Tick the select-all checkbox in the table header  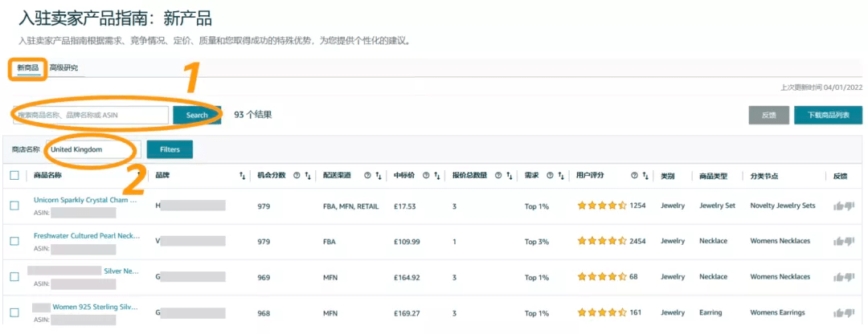click(14, 175)
